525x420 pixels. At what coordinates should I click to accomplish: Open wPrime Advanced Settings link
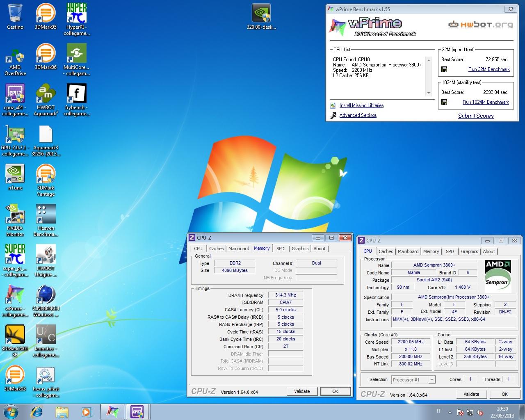coord(358,115)
